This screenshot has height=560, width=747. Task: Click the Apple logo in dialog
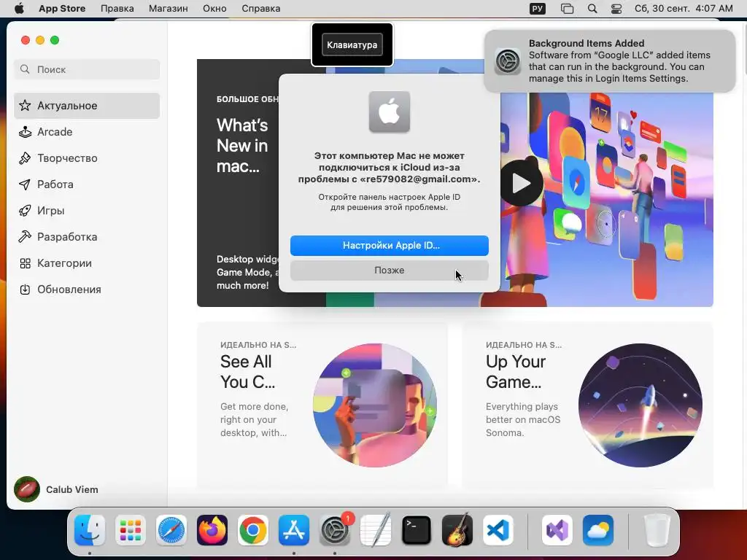(x=390, y=112)
